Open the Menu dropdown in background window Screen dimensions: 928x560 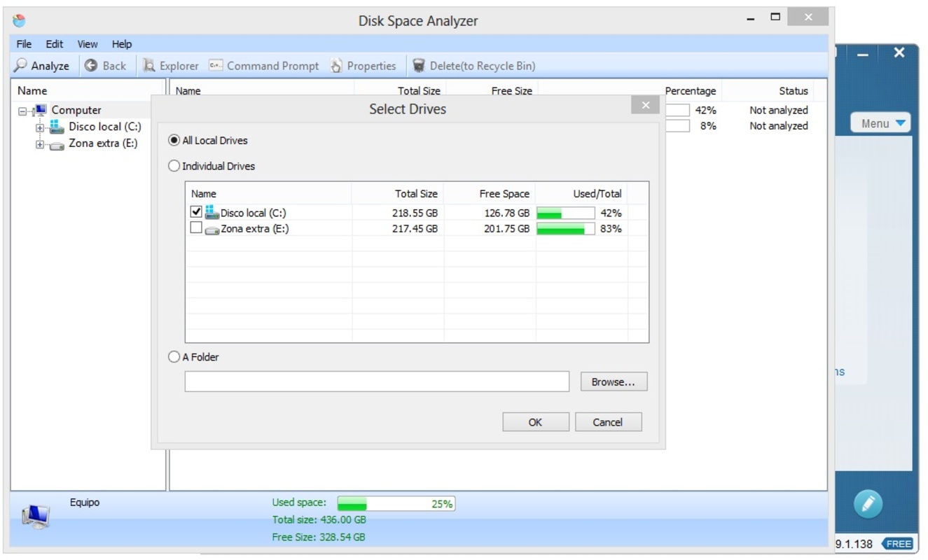coord(880,123)
